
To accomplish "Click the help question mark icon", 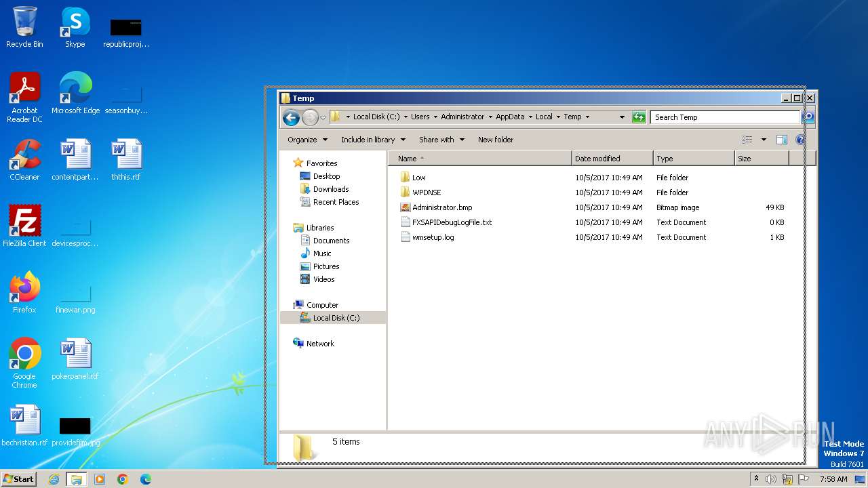I will [800, 140].
